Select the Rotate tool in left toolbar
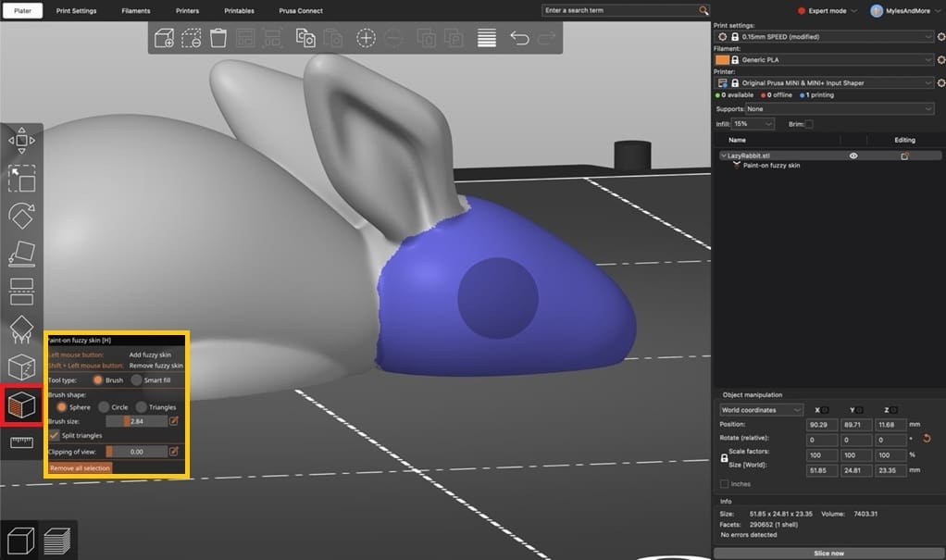 tap(21, 216)
